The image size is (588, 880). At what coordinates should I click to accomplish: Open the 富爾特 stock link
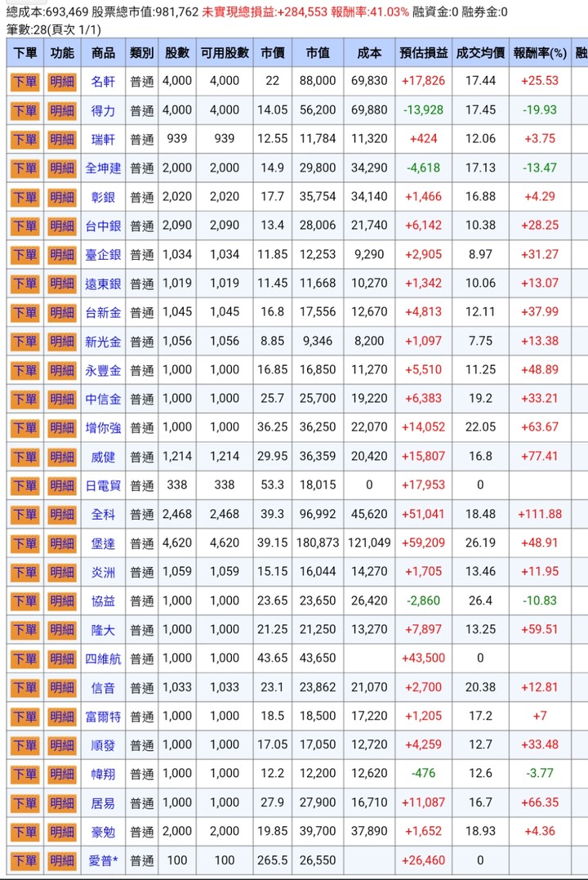pyautogui.click(x=103, y=716)
